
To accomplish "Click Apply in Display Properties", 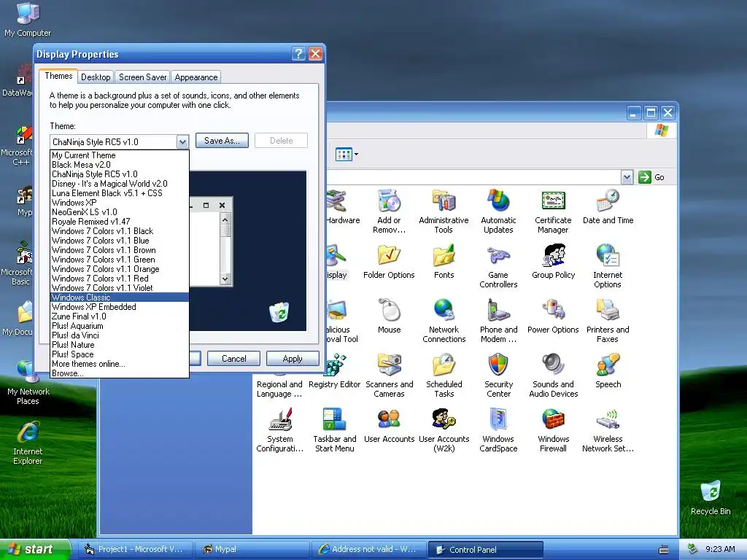I will [293, 359].
